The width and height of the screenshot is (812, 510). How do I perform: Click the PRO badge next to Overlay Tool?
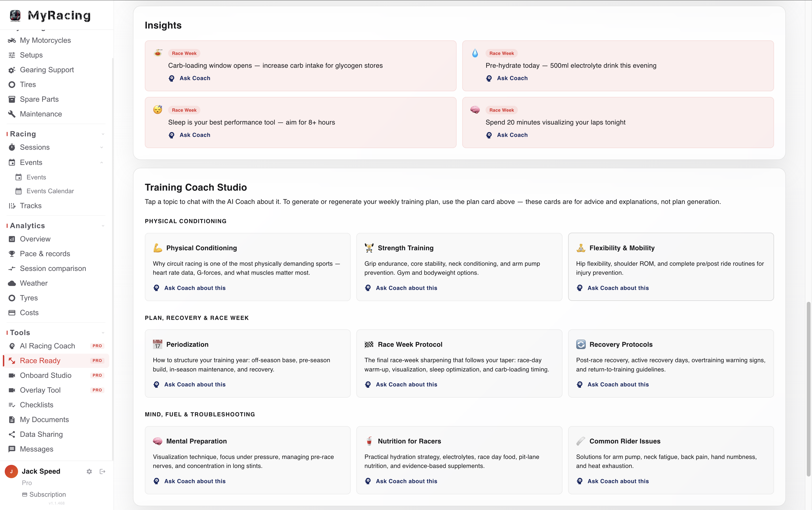tap(97, 390)
